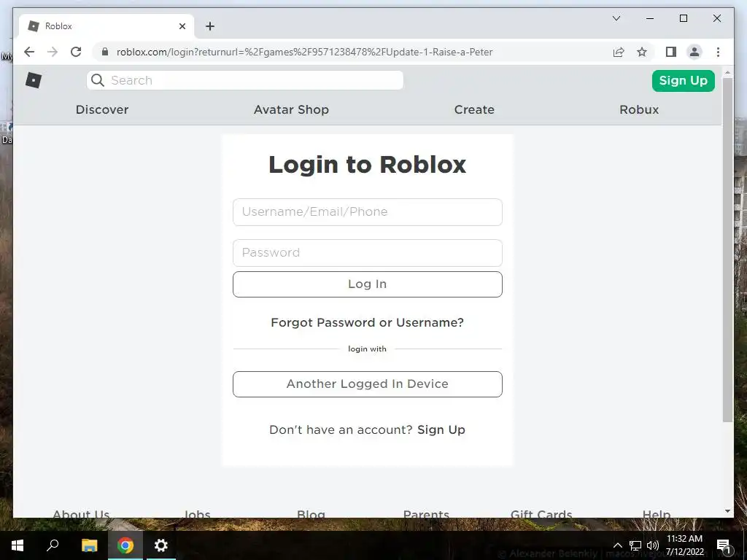Click the volume speaker tray icon
Image resolution: width=747 pixels, height=560 pixels.
[652, 545]
